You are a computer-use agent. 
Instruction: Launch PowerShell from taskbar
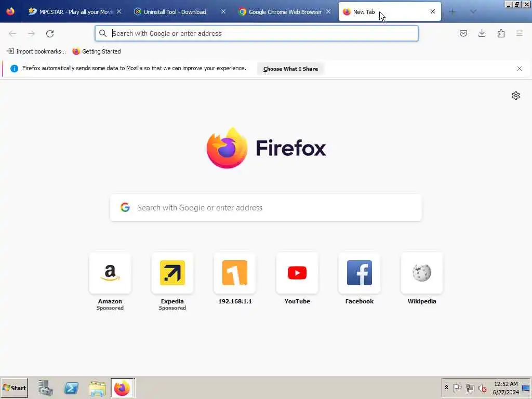tap(71, 388)
